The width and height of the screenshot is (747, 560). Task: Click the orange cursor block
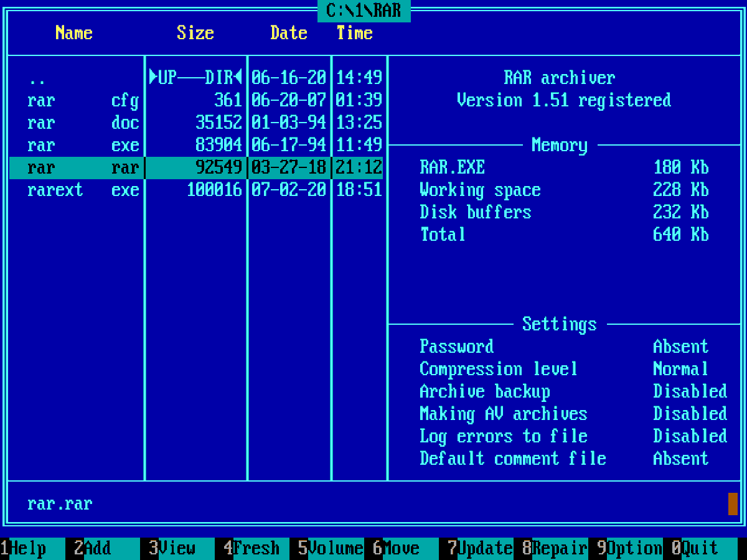tap(733, 504)
